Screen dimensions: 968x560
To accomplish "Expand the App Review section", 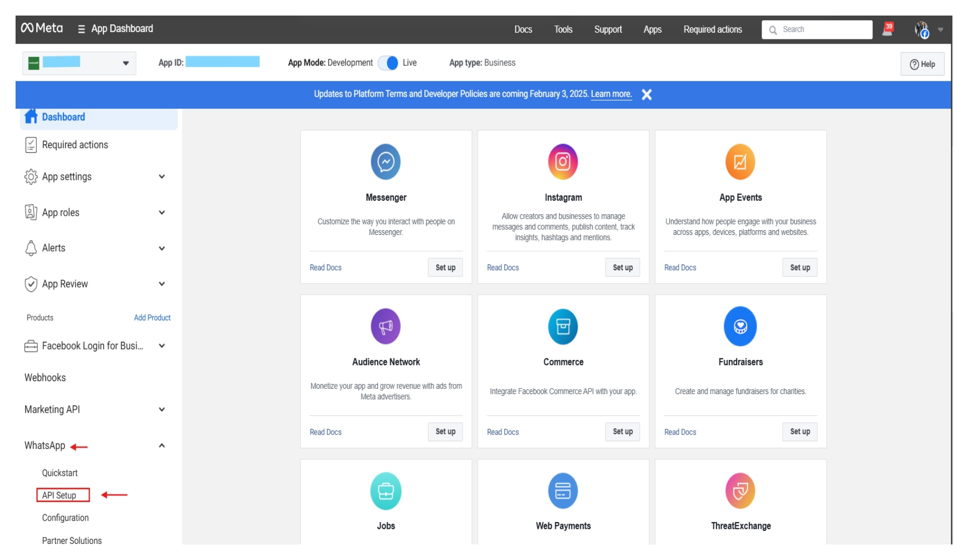I will pos(162,284).
